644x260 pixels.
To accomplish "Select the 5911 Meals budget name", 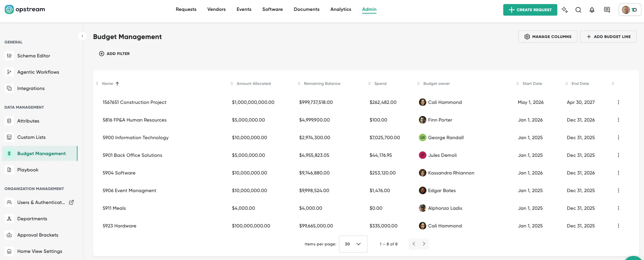I will tap(114, 208).
